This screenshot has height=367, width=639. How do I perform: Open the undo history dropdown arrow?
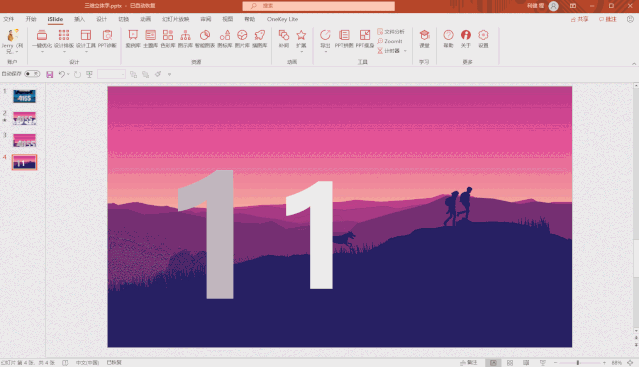68,74
